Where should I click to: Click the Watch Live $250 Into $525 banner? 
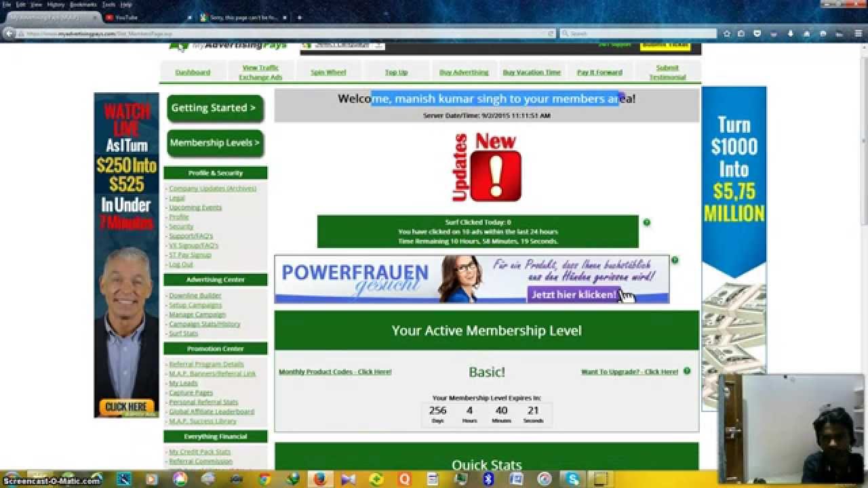tap(126, 255)
